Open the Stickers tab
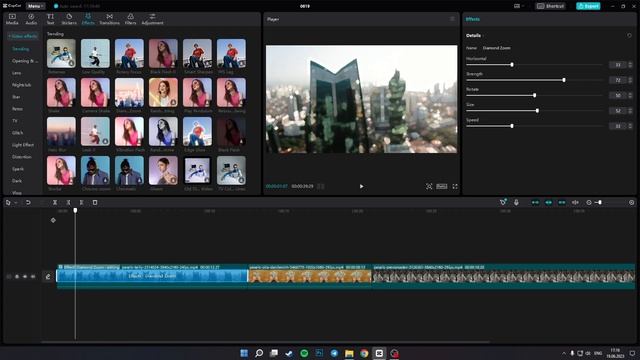 pyautogui.click(x=69, y=19)
